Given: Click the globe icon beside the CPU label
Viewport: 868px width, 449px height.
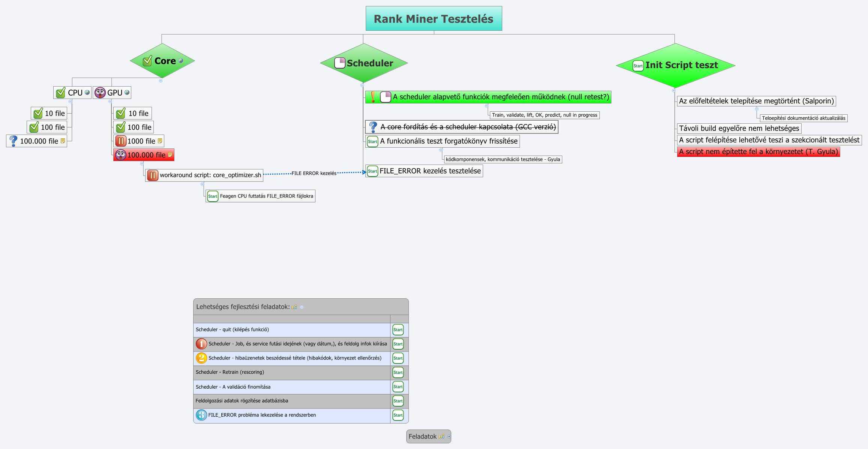Looking at the screenshot, I should click(87, 93).
